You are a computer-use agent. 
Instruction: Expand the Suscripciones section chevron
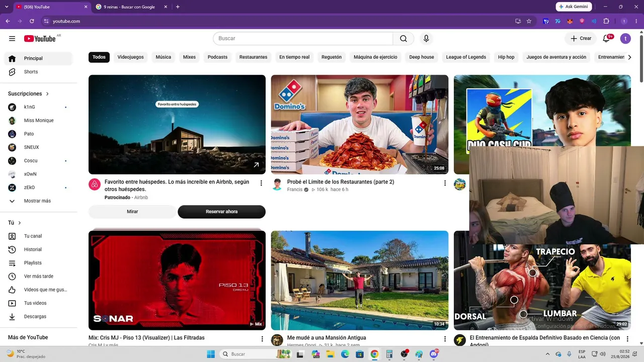pos(48,94)
